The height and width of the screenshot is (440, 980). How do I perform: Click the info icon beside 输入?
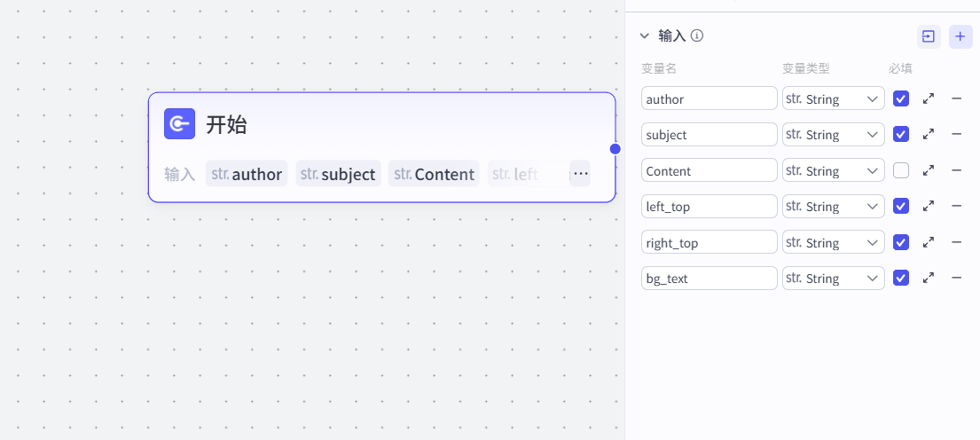point(697,35)
